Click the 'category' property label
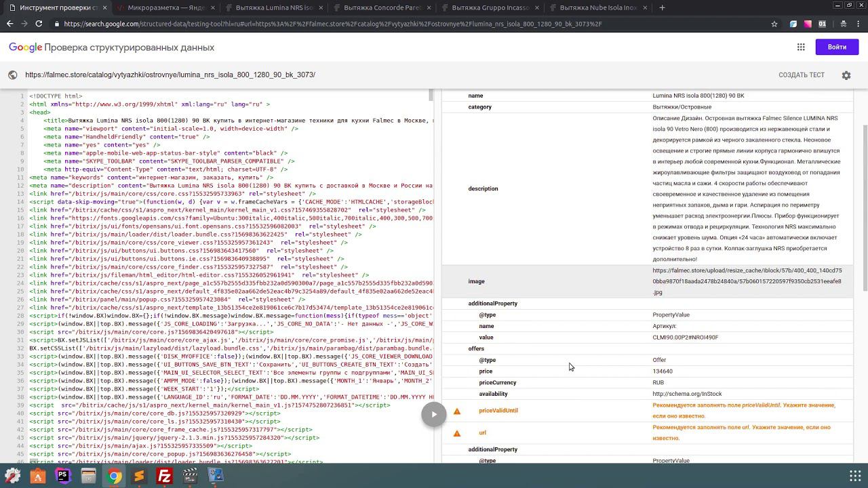Screen dimensions: 868x488 (x=479, y=107)
